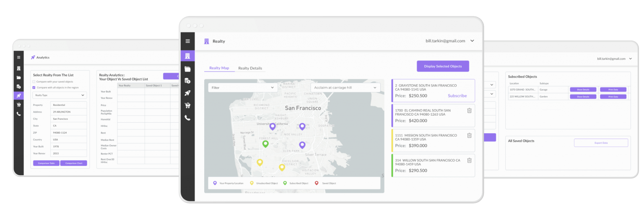Click coins icon in Analytics window sidebar
This screenshot has width=644, height=218.
point(18,87)
